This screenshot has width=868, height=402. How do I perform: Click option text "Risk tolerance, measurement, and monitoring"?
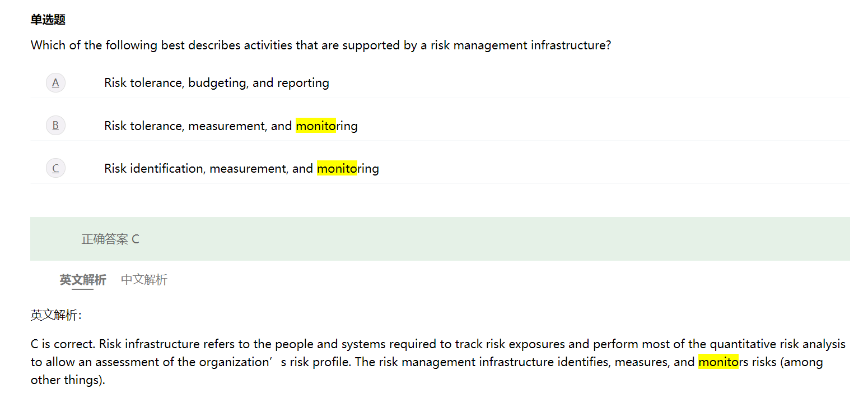(x=231, y=126)
